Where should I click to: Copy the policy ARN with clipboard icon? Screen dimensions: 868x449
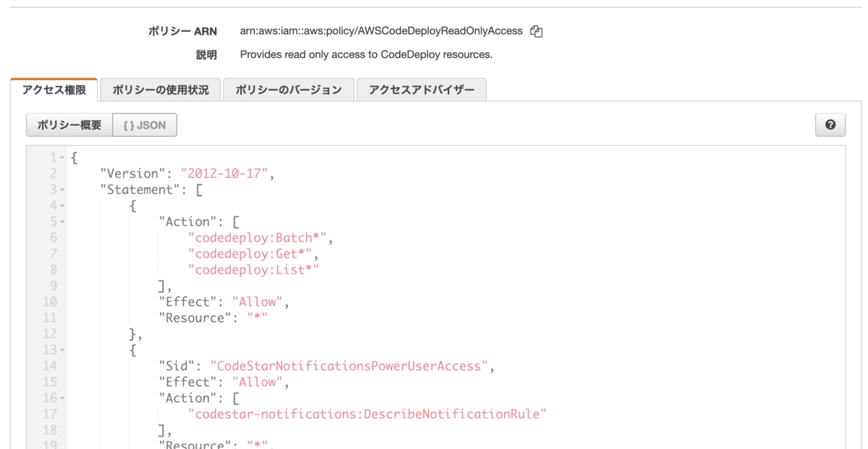[536, 31]
